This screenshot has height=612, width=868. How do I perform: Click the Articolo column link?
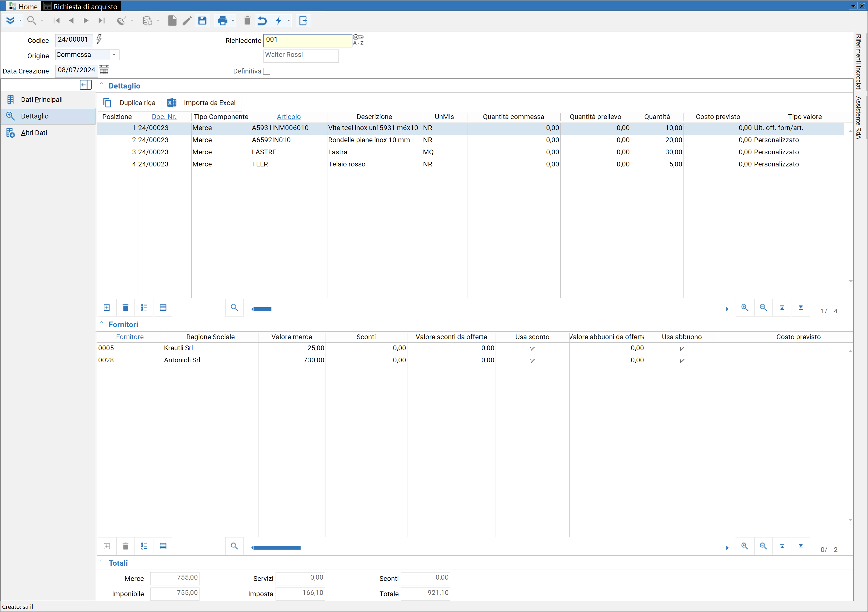click(288, 117)
